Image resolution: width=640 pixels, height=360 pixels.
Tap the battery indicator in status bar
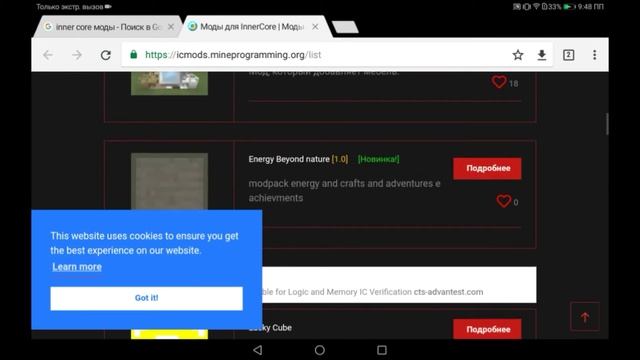point(569,7)
